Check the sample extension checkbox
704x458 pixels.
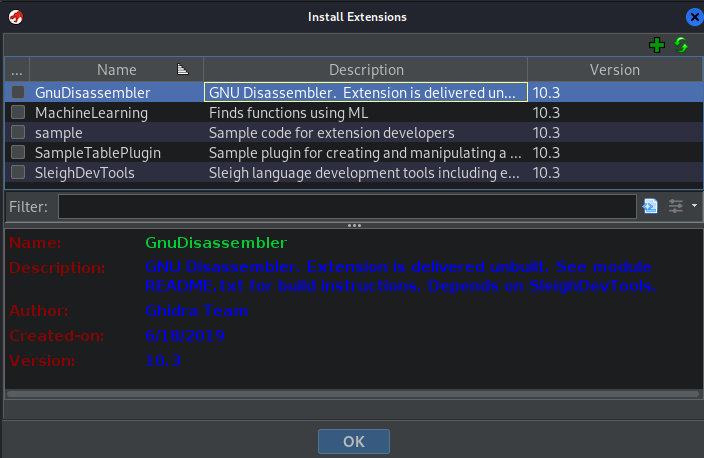[x=18, y=132]
